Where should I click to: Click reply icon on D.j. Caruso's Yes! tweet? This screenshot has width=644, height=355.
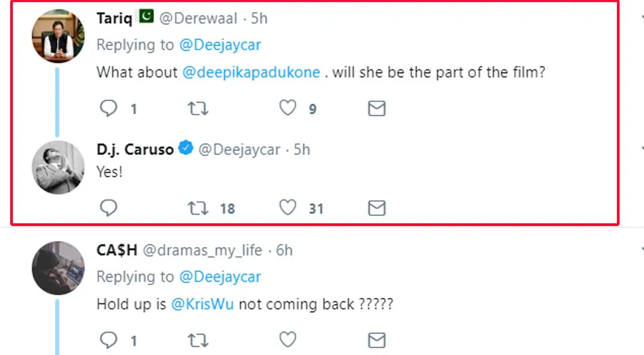click(x=108, y=208)
